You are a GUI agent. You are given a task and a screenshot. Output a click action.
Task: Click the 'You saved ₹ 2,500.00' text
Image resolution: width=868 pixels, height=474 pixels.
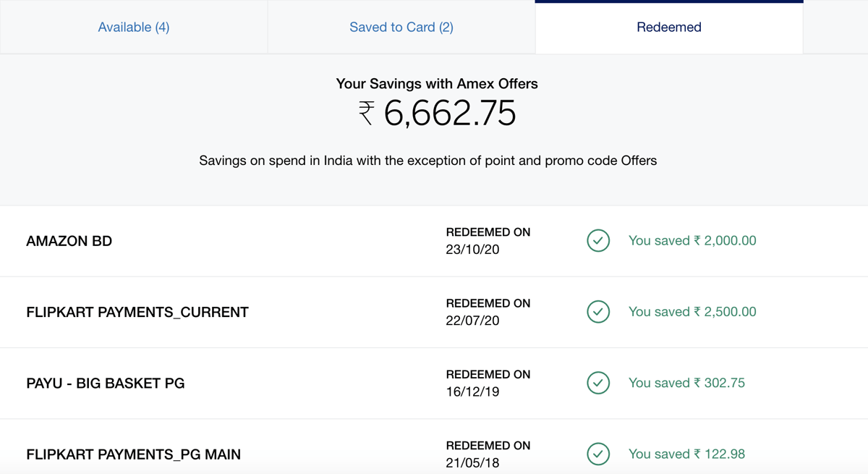[692, 312]
